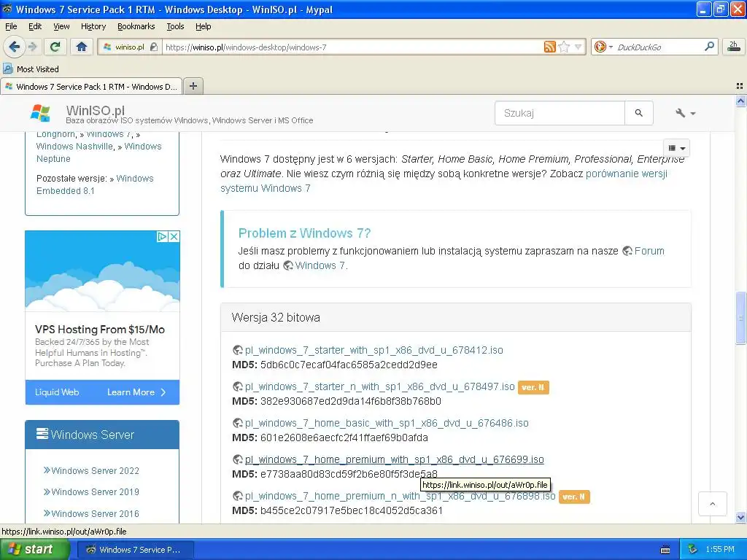Click the Forward arrow button
The height and width of the screenshot is (560, 747).
coord(32,47)
